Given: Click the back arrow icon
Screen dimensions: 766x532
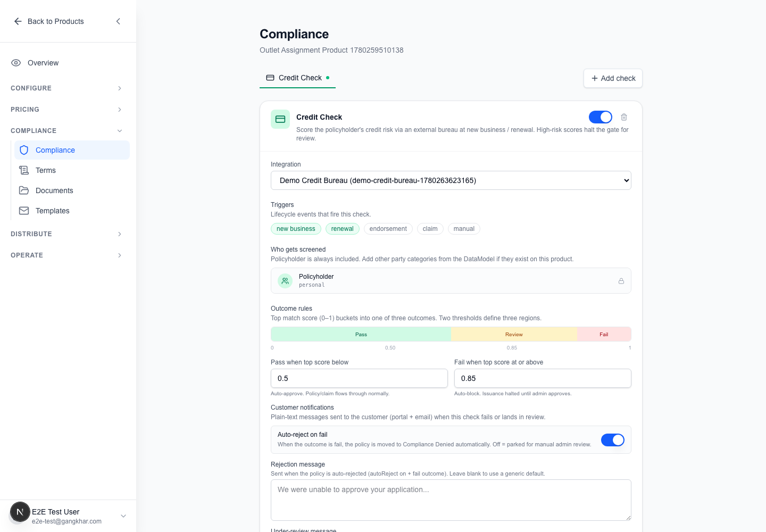Looking at the screenshot, I should point(18,21).
